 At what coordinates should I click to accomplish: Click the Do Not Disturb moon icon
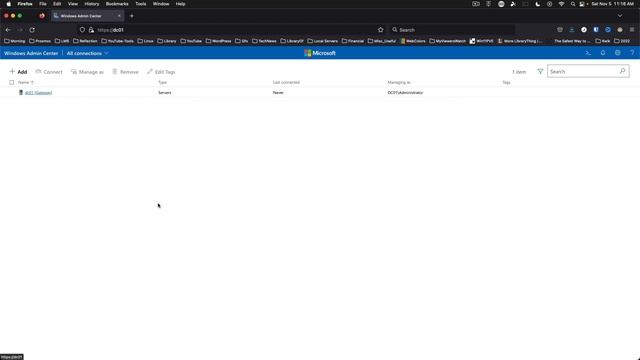(x=538, y=4)
